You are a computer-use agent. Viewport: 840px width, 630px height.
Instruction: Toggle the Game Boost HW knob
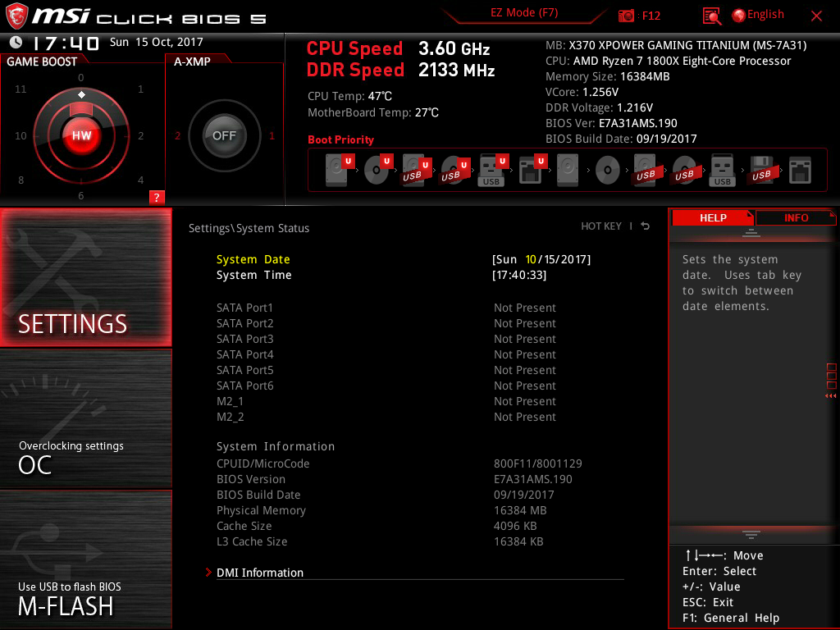[x=81, y=135]
